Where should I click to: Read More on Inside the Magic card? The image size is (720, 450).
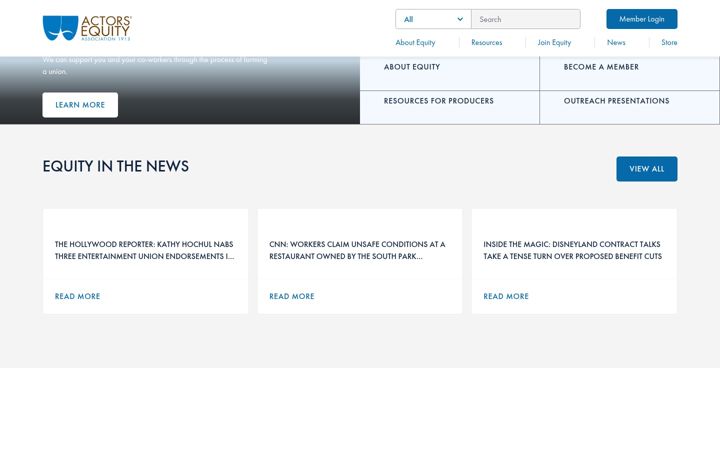[x=506, y=296]
